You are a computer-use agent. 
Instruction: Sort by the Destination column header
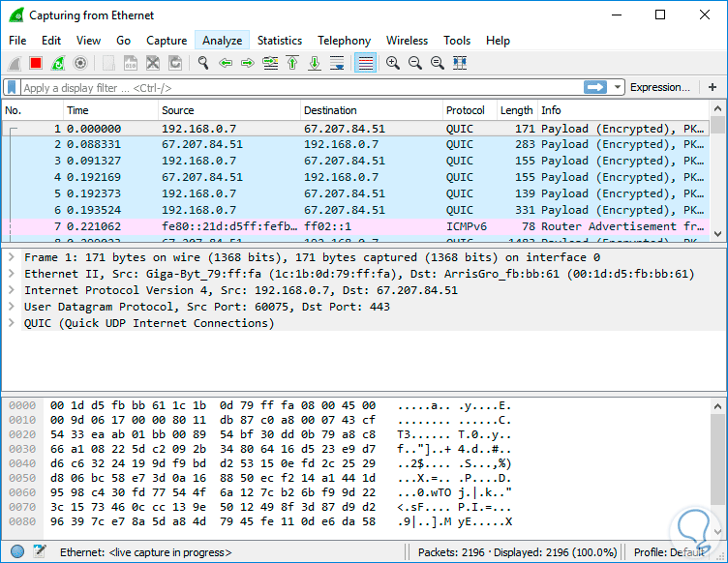(372, 110)
